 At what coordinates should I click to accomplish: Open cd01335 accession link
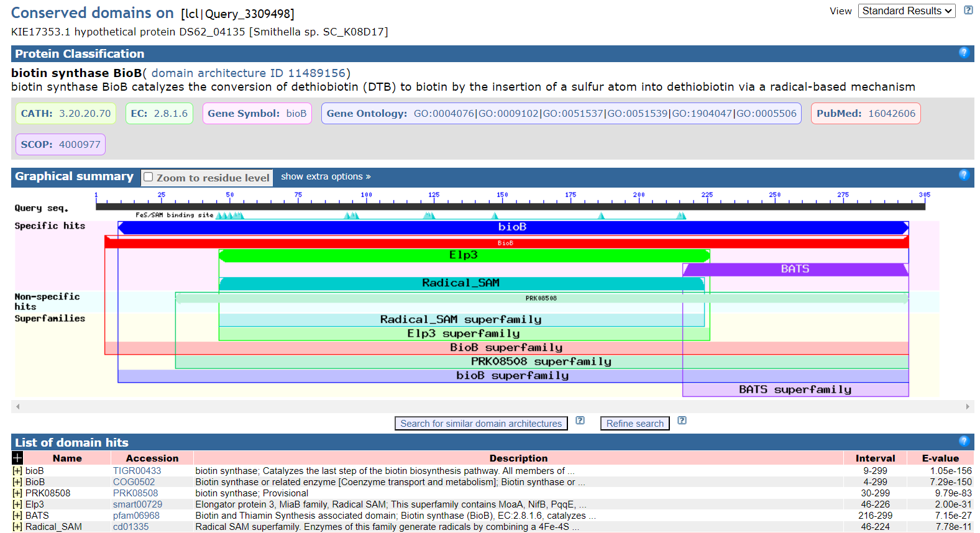131,527
